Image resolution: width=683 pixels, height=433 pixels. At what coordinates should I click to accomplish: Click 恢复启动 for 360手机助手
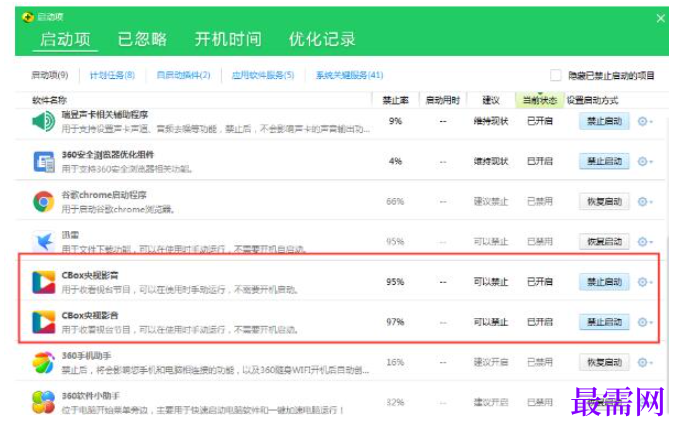coord(604,362)
